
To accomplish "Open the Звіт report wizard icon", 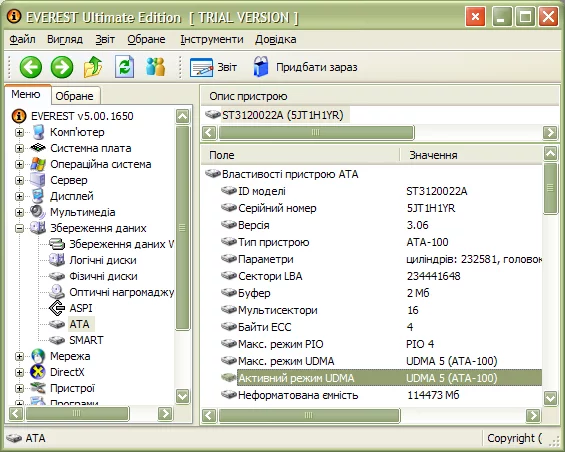I will point(201,67).
